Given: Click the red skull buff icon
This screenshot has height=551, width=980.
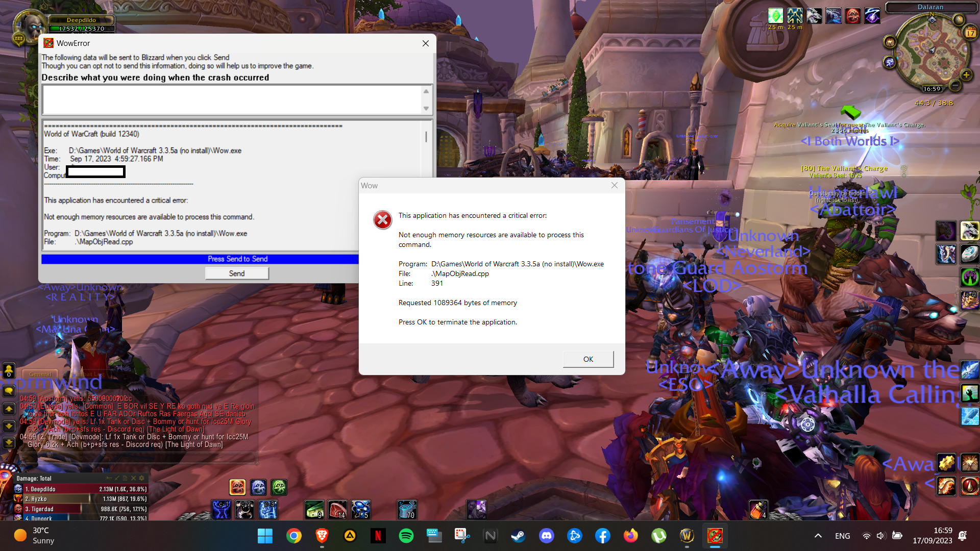Looking at the screenshot, I should pyautogui.click(x=853, y=16).
